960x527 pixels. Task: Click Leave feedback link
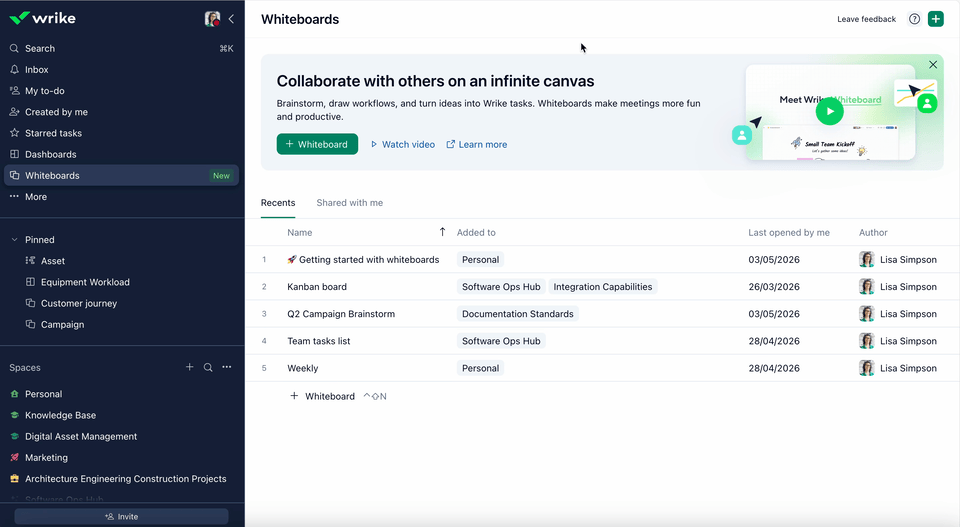coord(866,20)
